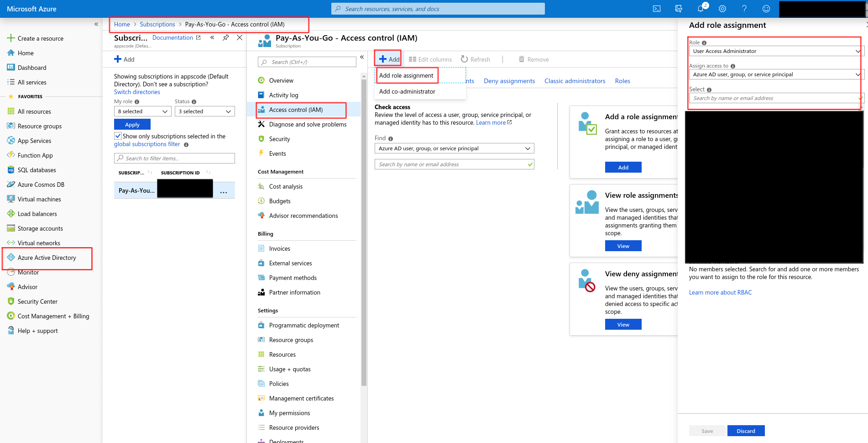Open the feedback smiley icon
868x443 pixels.
point(766,9)
